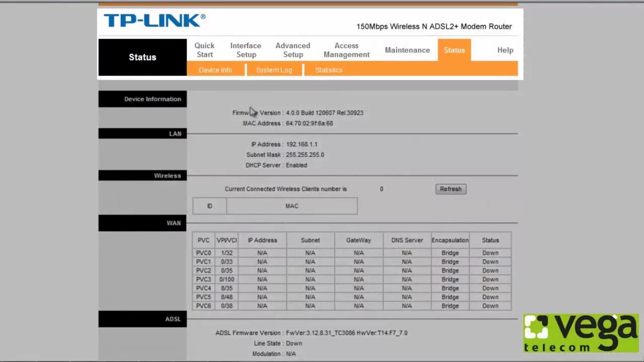The height and width of the screenshot is (362, 644).
Task: Open the Interface Setup tab
Action: pyautogui.click(x=246, y=50)
